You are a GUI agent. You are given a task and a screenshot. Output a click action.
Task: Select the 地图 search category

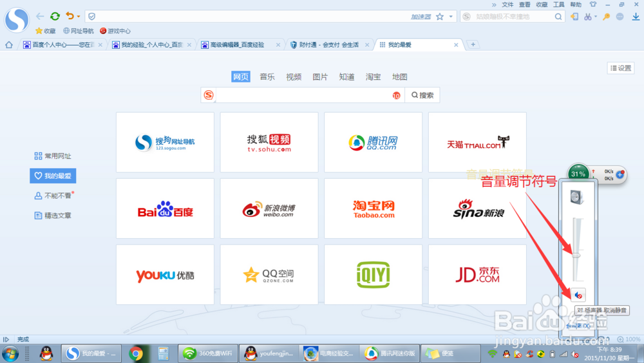[x=400, y=77]
